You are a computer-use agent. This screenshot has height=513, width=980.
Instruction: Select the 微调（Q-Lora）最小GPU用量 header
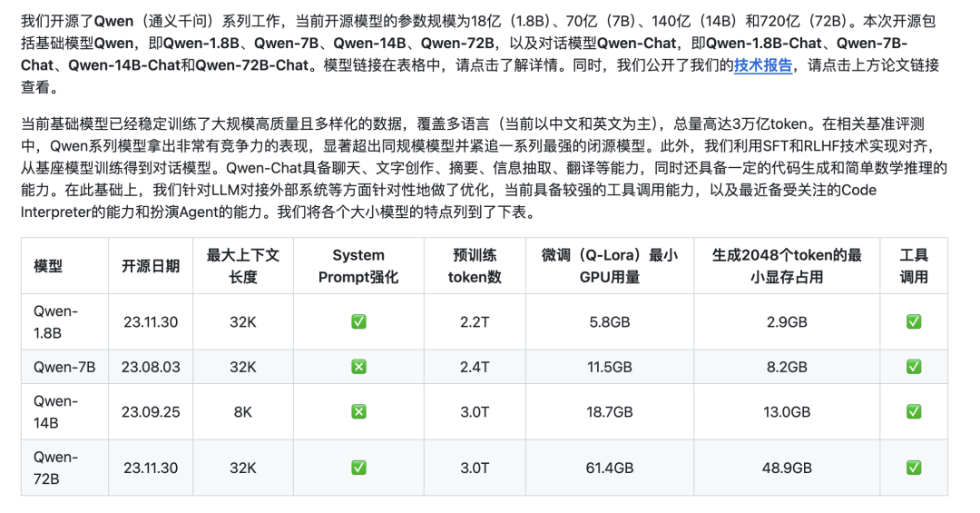[x=610, y=267]
